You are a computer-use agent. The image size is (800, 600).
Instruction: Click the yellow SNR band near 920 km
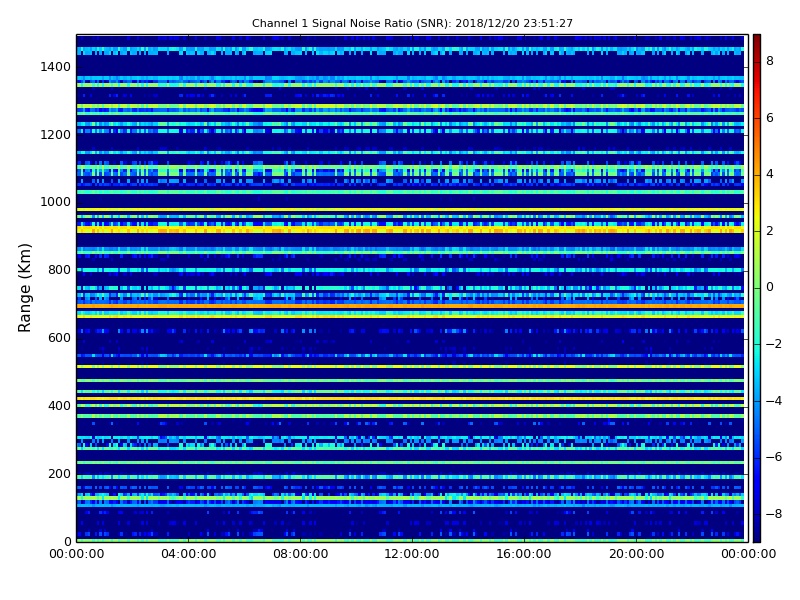coord(410,230)
